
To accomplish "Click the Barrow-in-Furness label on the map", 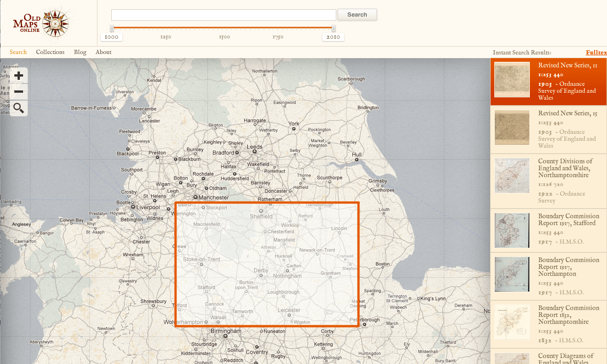I will (x=91, y=108).
